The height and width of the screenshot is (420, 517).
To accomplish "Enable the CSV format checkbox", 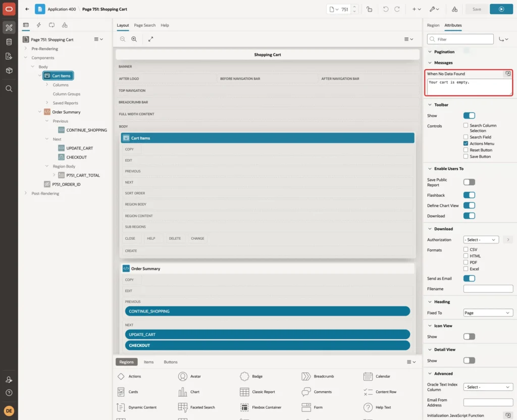I will [x=466, y=249].
